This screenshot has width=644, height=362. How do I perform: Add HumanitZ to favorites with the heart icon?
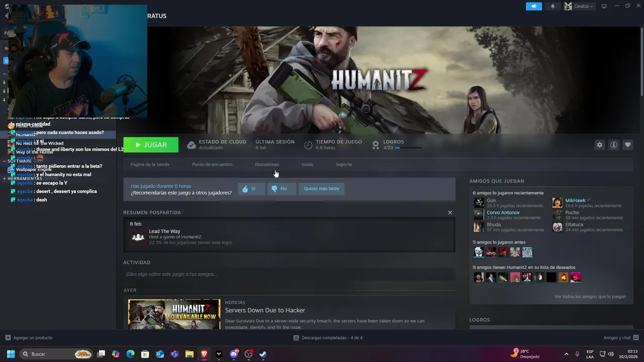[x=627, y=145]
